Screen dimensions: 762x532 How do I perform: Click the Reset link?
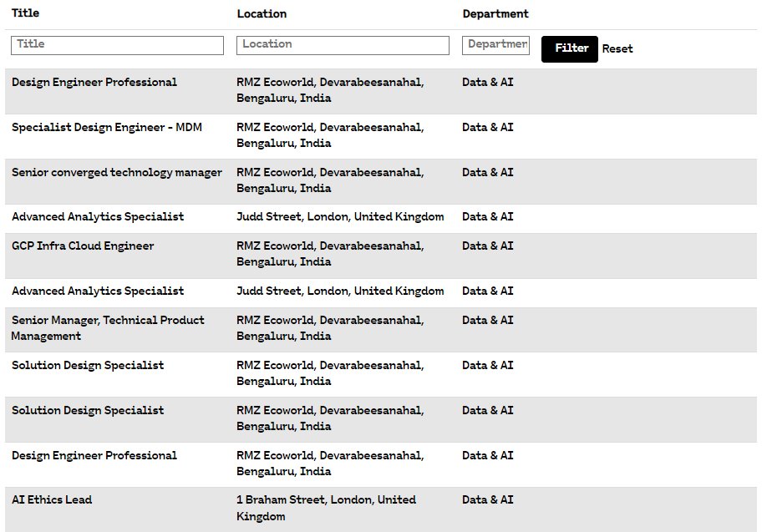tap(617, 49)
